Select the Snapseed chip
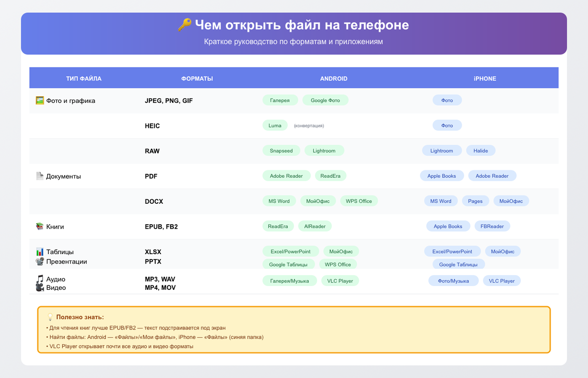The image size is (588, 378). click(281, 151)
